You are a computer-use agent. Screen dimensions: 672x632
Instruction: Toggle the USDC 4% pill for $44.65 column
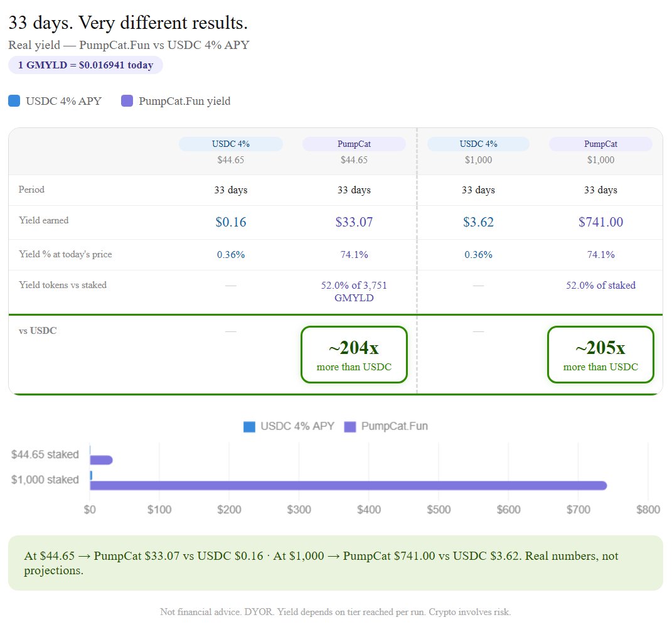231,144
